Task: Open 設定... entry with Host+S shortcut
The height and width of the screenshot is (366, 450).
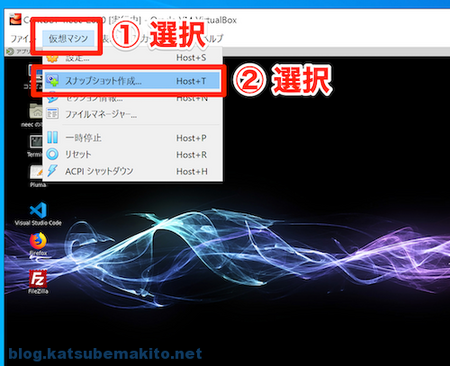Action: (x=132, y=58)
